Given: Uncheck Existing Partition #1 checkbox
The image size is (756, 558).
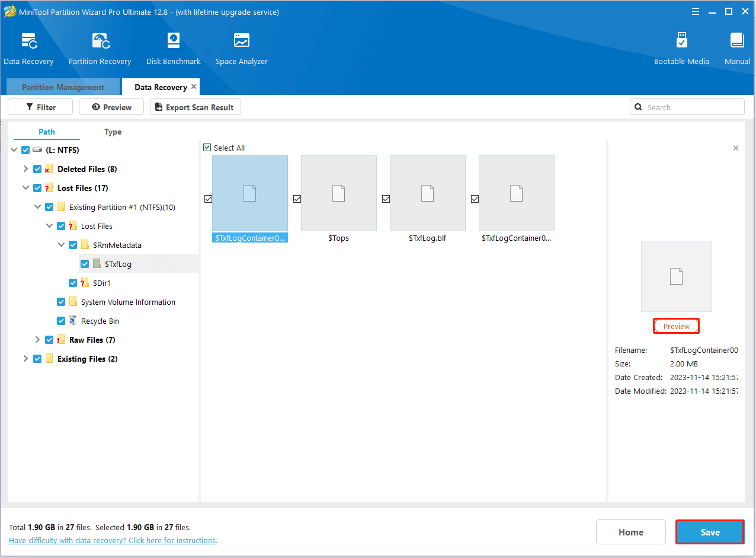Looking at the screenshot, I should click(x=49, y=207).
